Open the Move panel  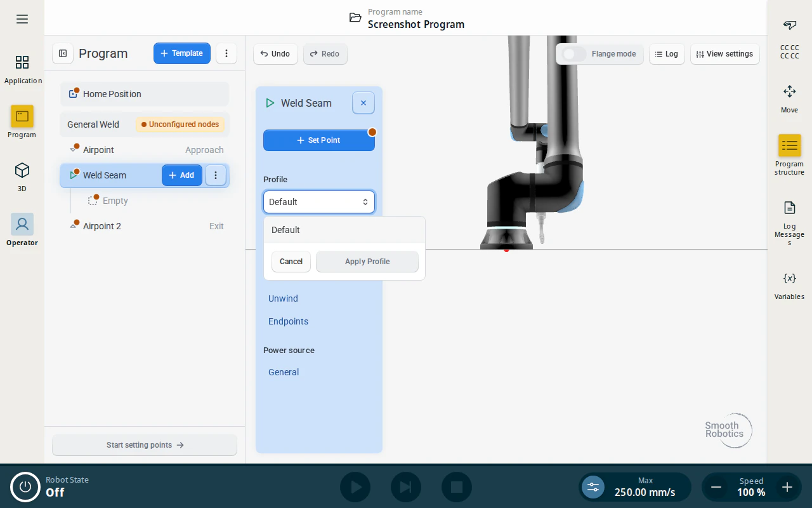pos(790,98)
